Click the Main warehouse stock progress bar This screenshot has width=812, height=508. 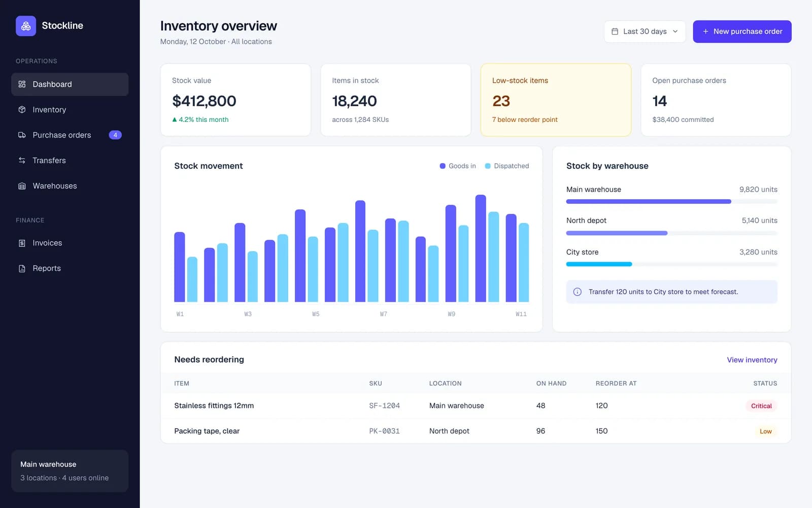[671, 202]
